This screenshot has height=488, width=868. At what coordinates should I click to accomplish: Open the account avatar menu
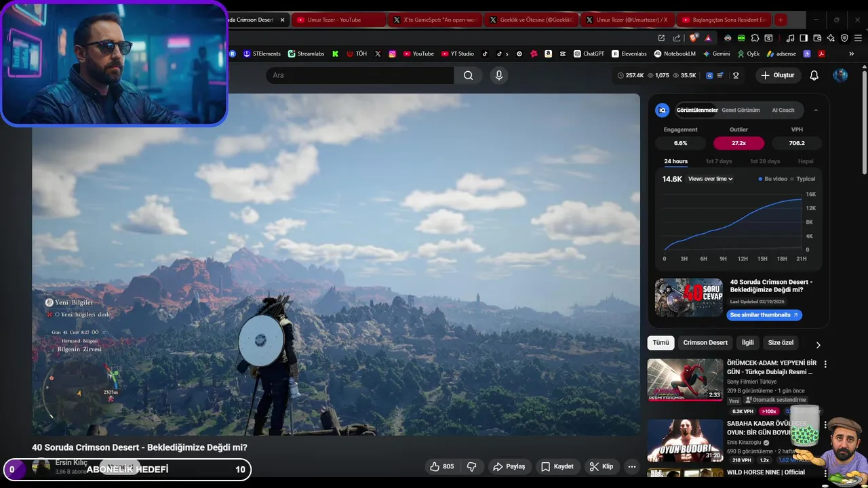840,75
